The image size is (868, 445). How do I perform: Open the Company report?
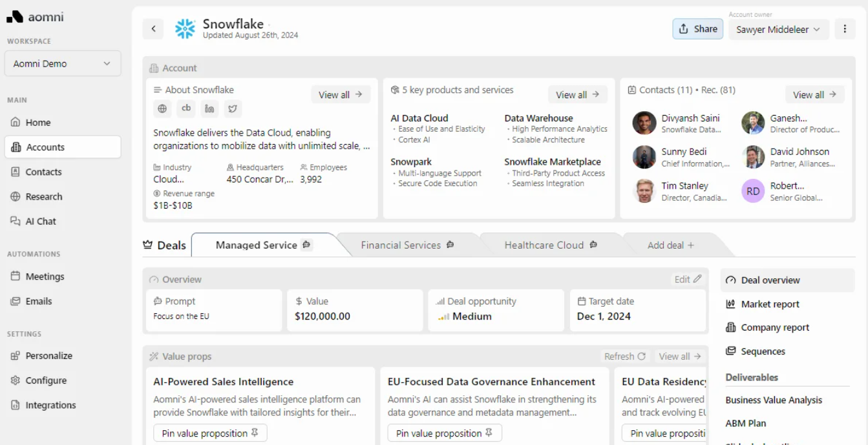click(787, 327)
